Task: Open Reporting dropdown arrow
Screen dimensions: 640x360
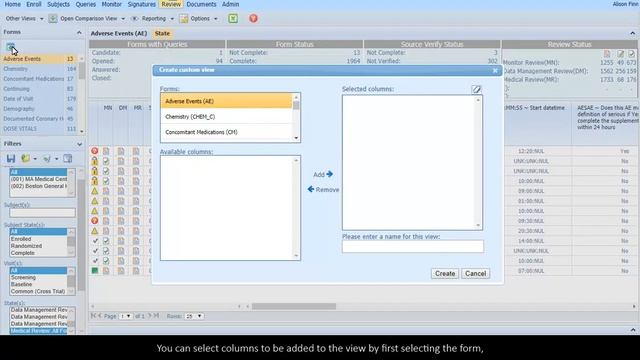Action: pos(172,19)
